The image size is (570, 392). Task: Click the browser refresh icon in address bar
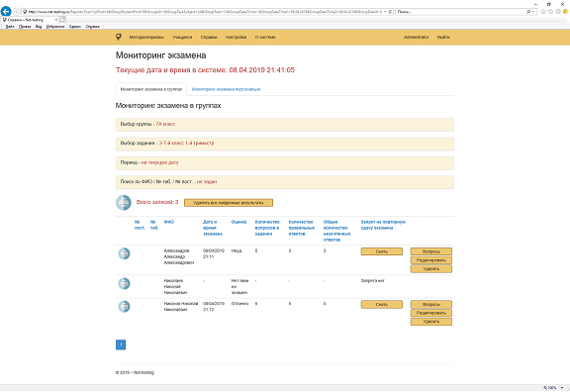coord(391,12)
